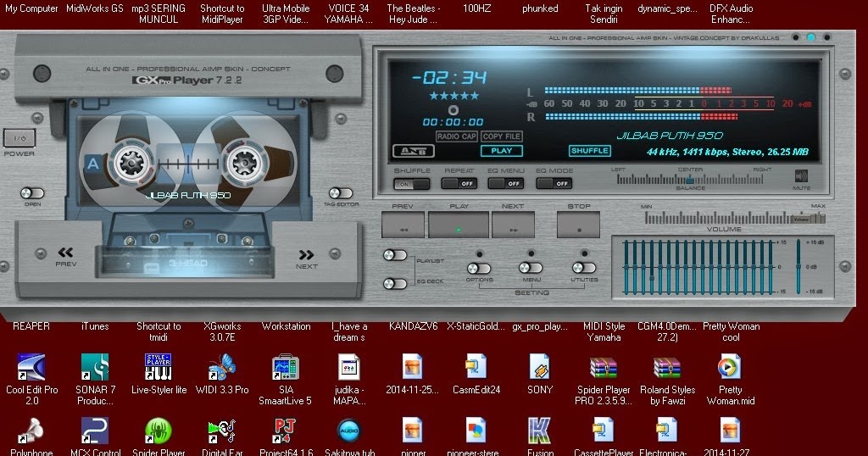This screenshot has width=868, height=456.
Task: Select the Roland Styles by Fawzi archive icon
Action: point(667,367)
